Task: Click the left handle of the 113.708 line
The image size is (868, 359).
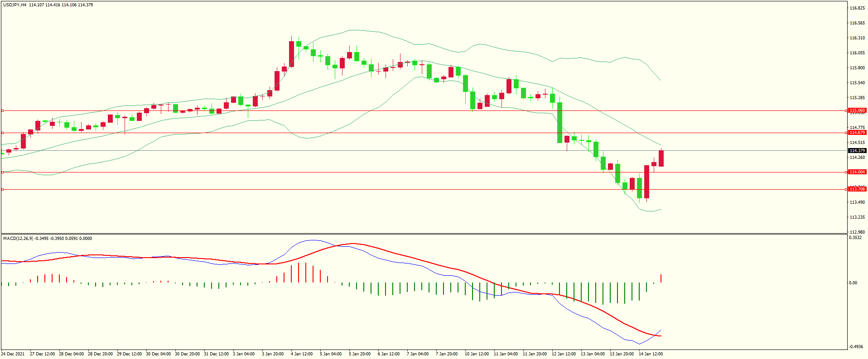Action: point(2,189)
